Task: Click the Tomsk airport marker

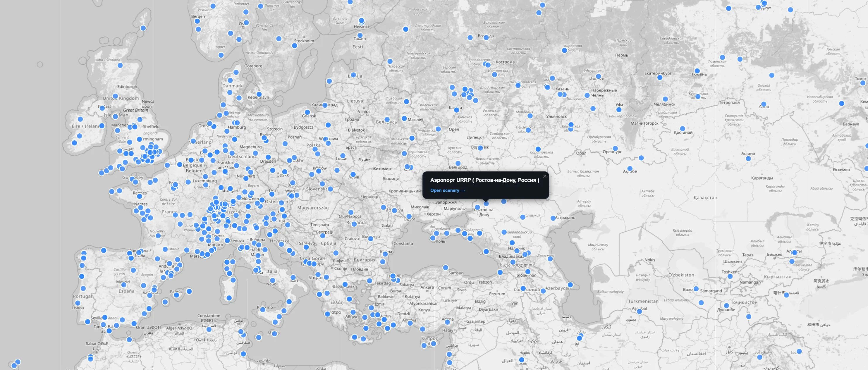Action: click(863, 83)
